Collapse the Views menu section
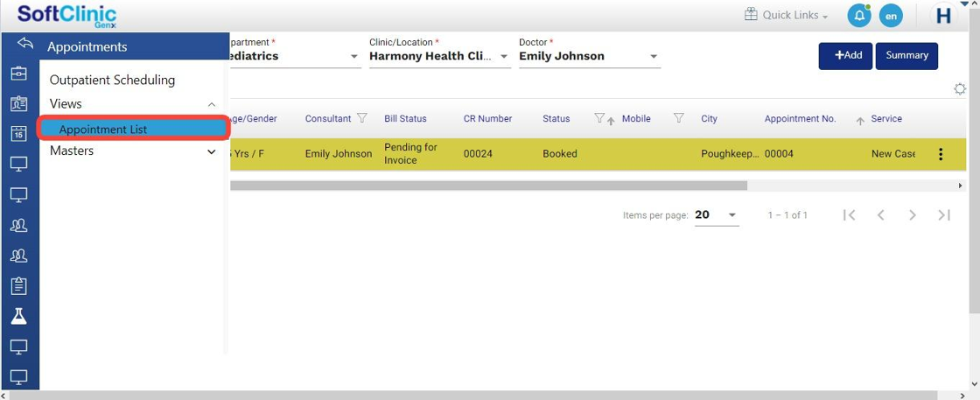Screen dimensions: 980x400 (211, 104)
